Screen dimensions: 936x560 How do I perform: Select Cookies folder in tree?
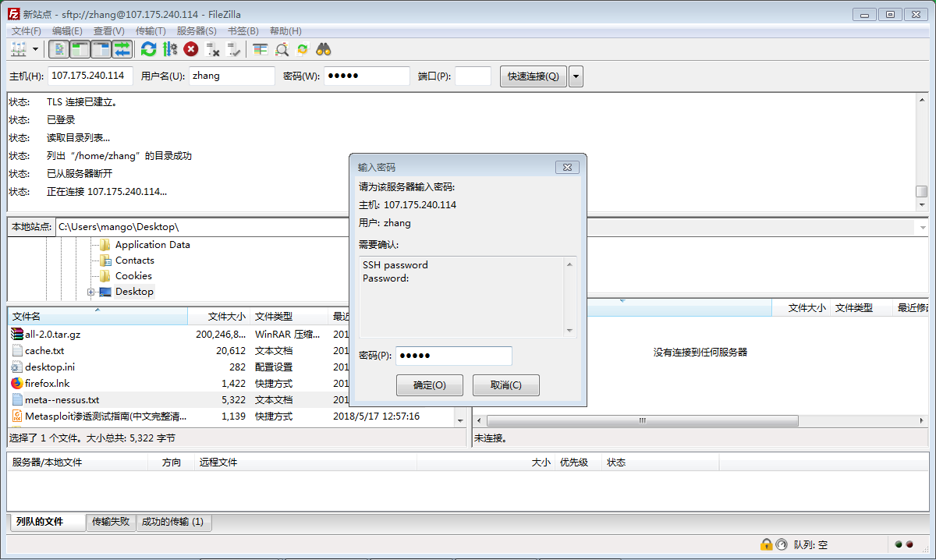pyautogui.click(x=133, y=276)
